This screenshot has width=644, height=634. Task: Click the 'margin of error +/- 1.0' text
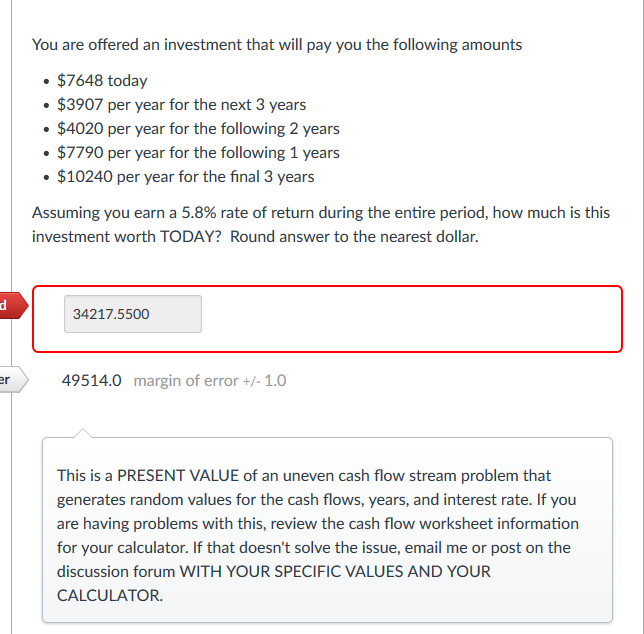click(x=209, y=381)
